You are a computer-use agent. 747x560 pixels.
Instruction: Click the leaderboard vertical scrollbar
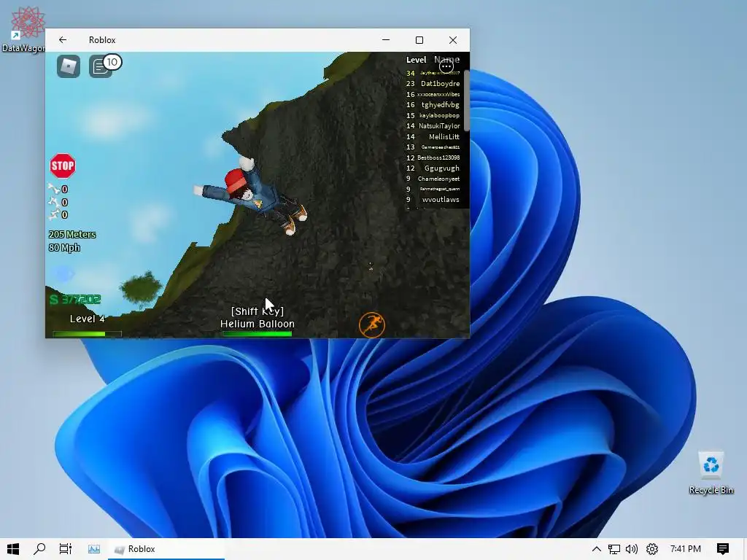[466, 100]
